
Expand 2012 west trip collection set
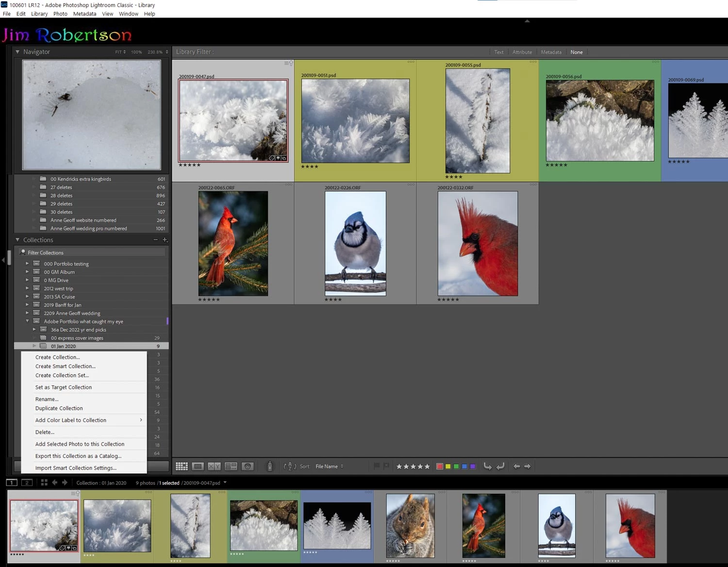(27, 288)
